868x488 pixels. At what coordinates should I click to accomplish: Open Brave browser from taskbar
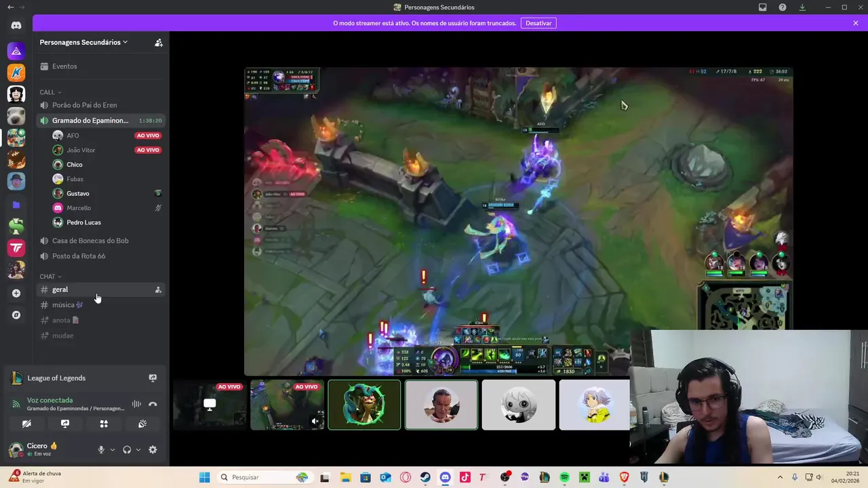(624, 477)
